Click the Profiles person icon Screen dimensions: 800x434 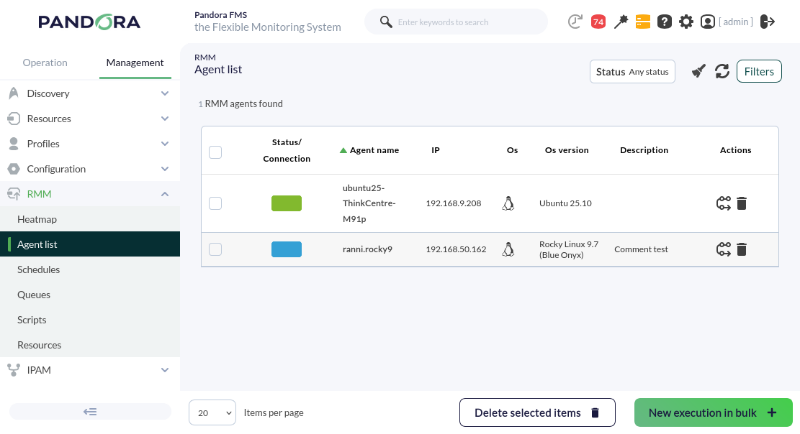coord(14,143)
